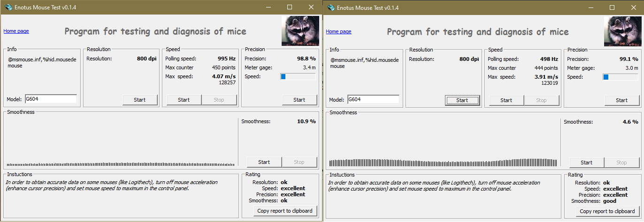The width and height of the screenshot is (644, 222).
Task: Start Smoothness test in right window
Action: point(587,162)
